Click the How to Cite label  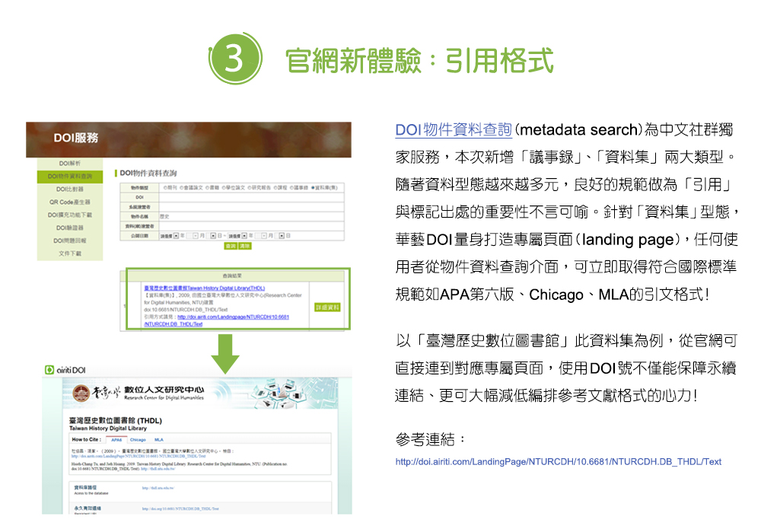click(87, 440)
